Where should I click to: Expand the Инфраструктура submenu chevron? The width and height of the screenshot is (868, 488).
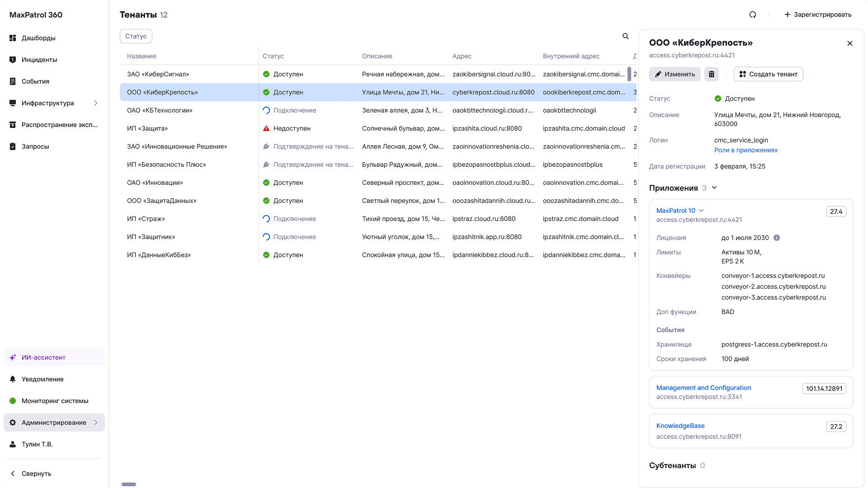click(x=96, y=103)
